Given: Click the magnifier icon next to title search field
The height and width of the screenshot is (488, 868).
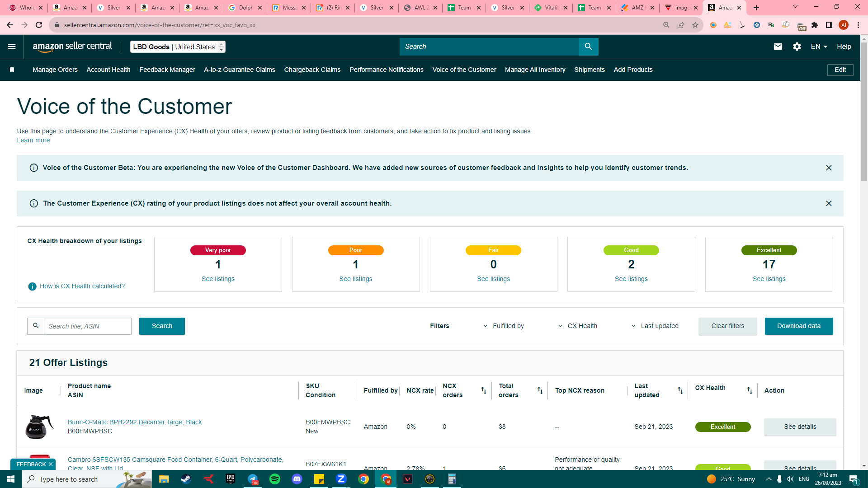Looking at the screenshot, I should [36, 326].
